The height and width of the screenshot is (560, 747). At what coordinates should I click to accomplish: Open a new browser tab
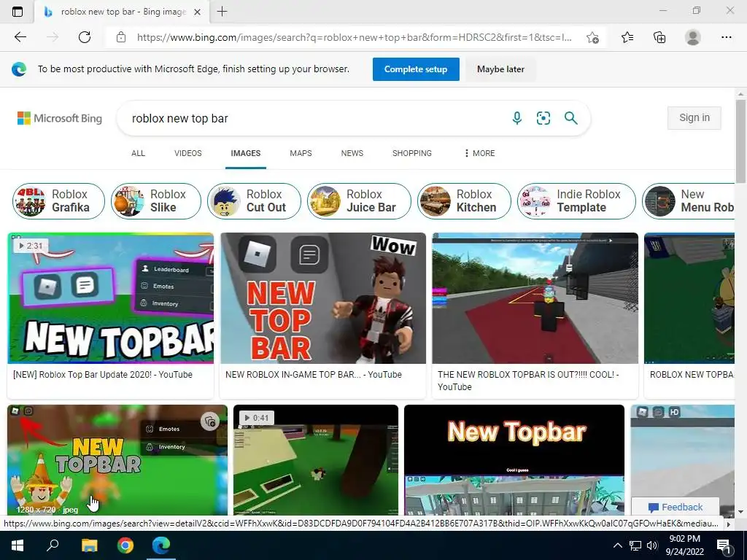coord(222,12)
